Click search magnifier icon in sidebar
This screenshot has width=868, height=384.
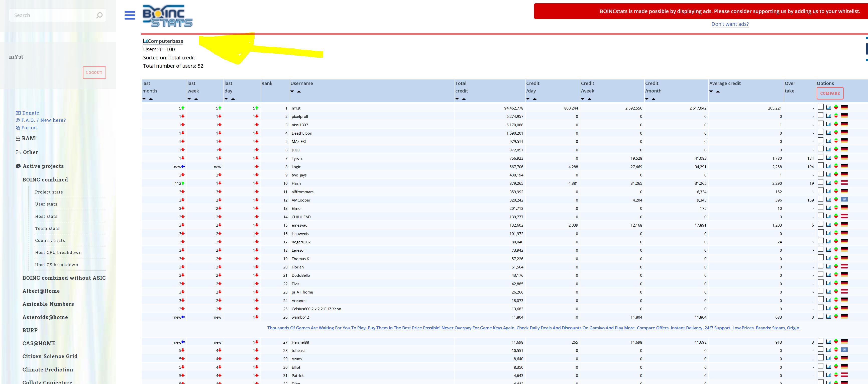pyautogui.click(x=99, y=16)
